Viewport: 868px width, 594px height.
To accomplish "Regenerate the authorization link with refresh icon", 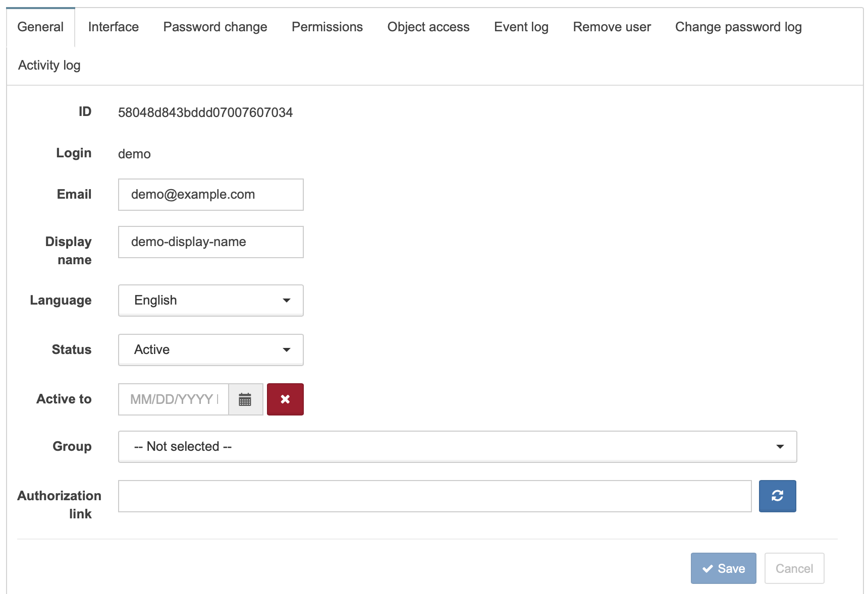I will point(777,496).
